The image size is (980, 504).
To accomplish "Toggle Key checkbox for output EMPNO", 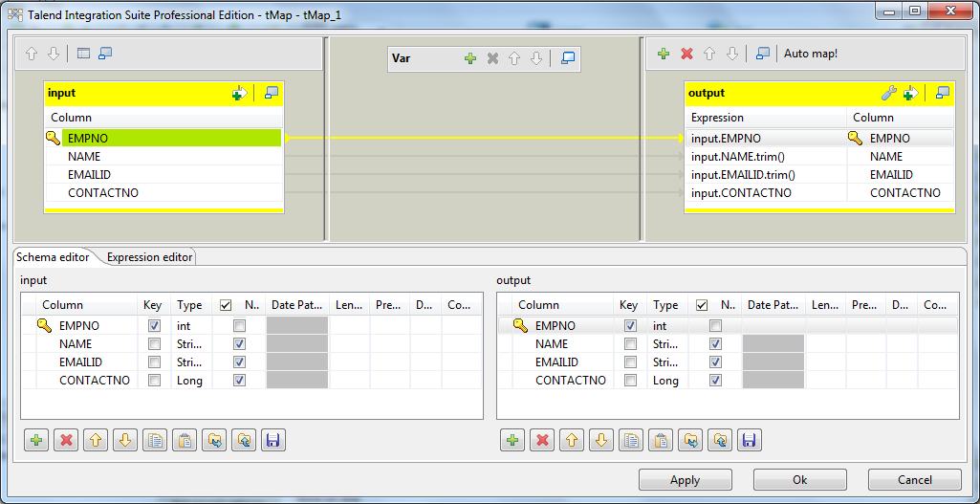I will tap(630, 326).
